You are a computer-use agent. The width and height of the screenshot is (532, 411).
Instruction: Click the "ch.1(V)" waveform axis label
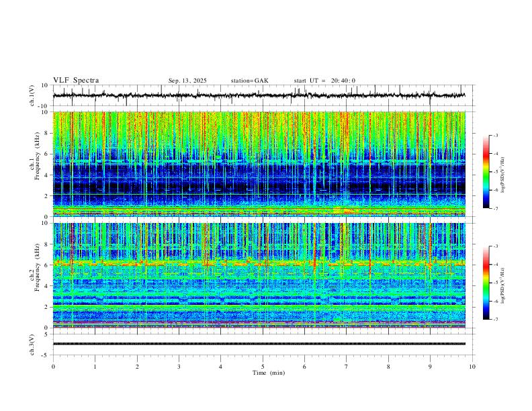32,95
